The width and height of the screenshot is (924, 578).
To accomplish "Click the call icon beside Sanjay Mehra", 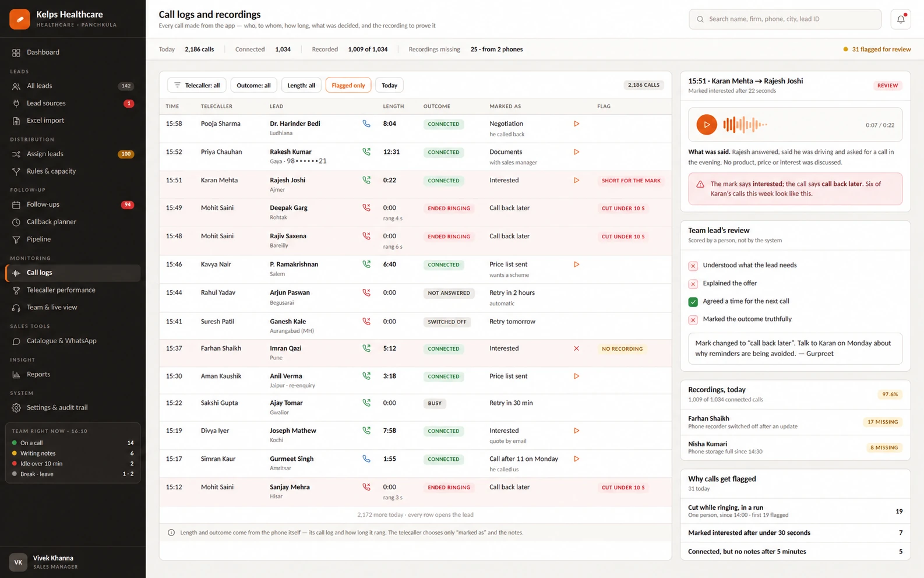I will pyautogui.click(x=366, y=487).
